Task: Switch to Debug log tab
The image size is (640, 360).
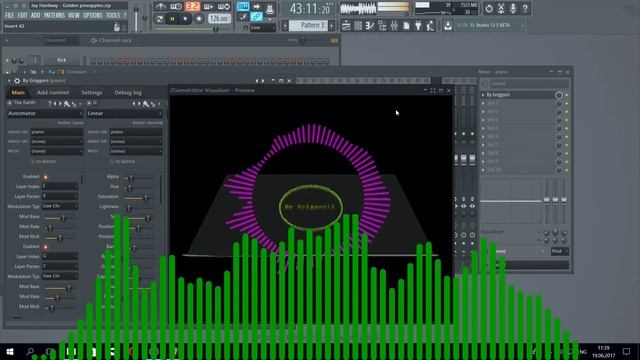Action: point(128,93)
